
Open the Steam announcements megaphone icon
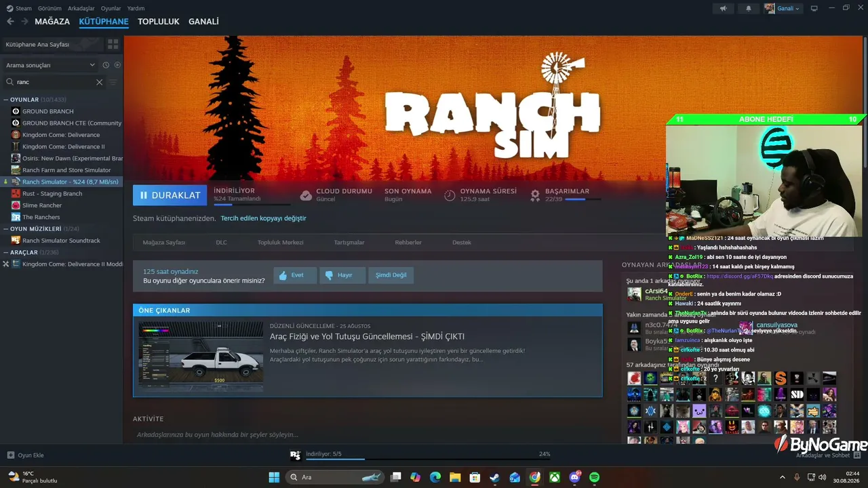(x=724, y=8)
